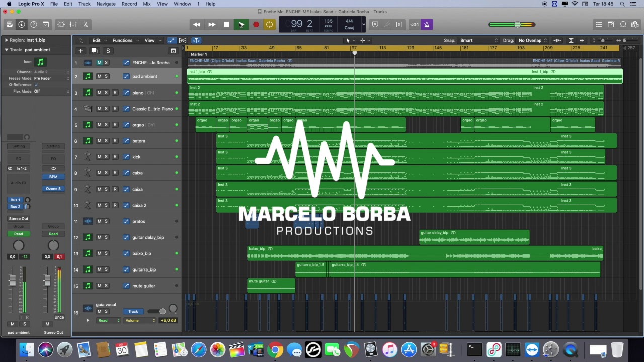644x362 pixels.
Task: Toggle the purple metronome click button
Action: 427,24
